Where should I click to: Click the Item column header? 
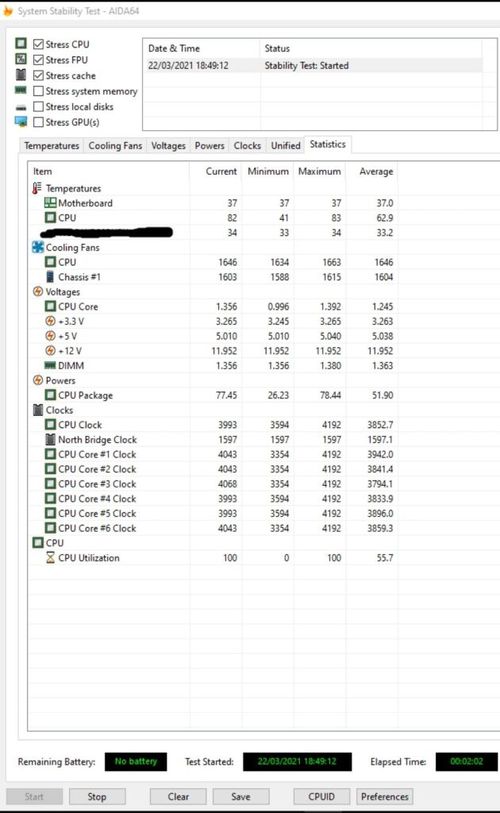pyautogui.click(x=109, y=171)
